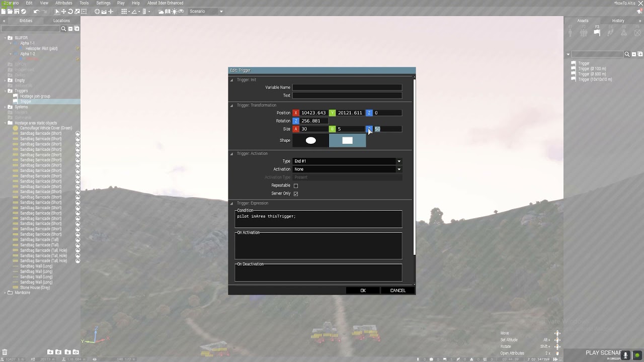The height and width of the screenshot is (362, 644).
Task: Create a new scenario with toolbar icon
Action: (4, 11)
